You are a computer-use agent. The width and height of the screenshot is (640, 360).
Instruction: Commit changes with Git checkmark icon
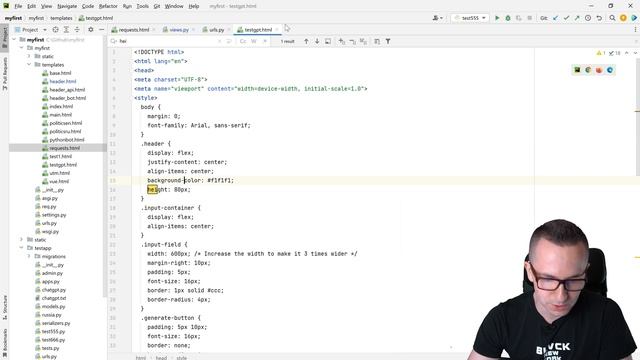pyautogui.click(x=567, y=18)
